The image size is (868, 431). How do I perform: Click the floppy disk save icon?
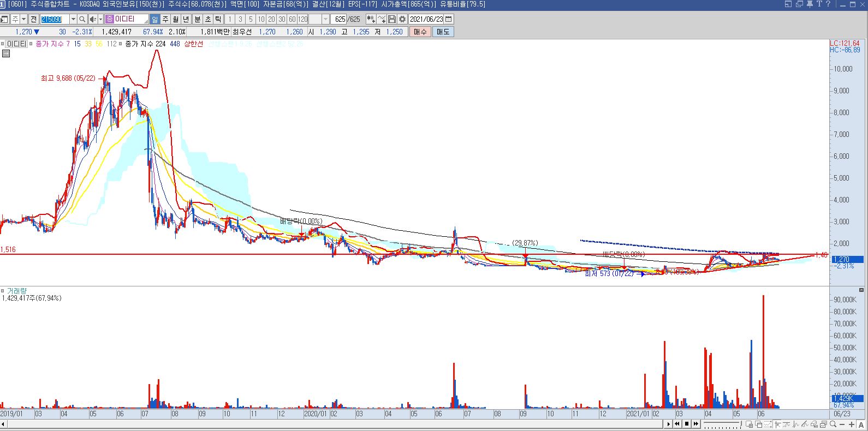[x=392, y=19]
